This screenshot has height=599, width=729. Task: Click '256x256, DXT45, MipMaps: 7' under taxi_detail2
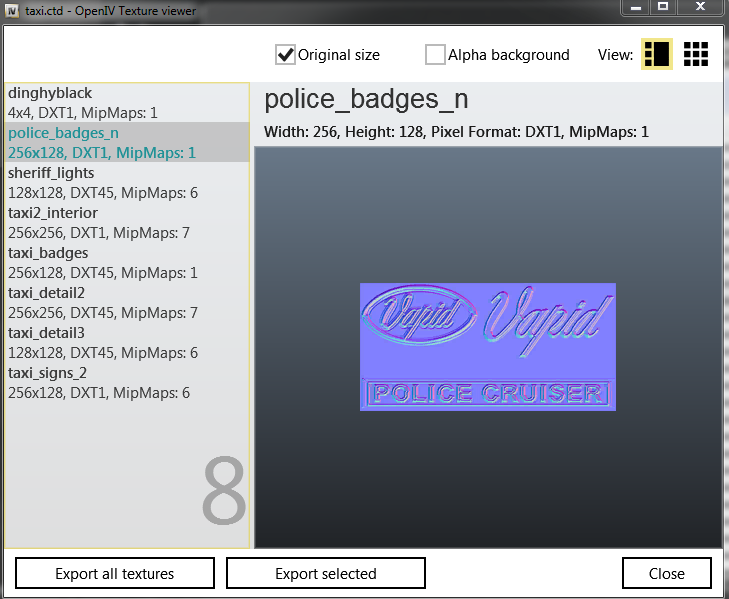click(x=103, y=313)
